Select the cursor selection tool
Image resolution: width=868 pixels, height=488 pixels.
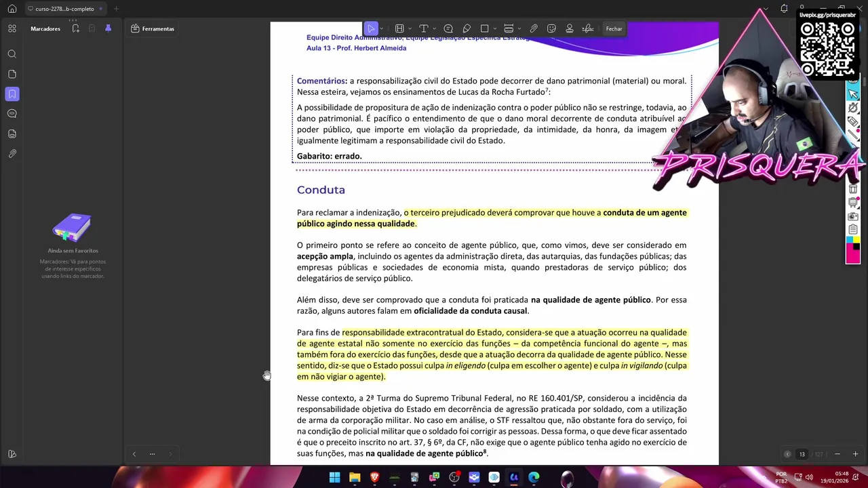coord(371,28)
